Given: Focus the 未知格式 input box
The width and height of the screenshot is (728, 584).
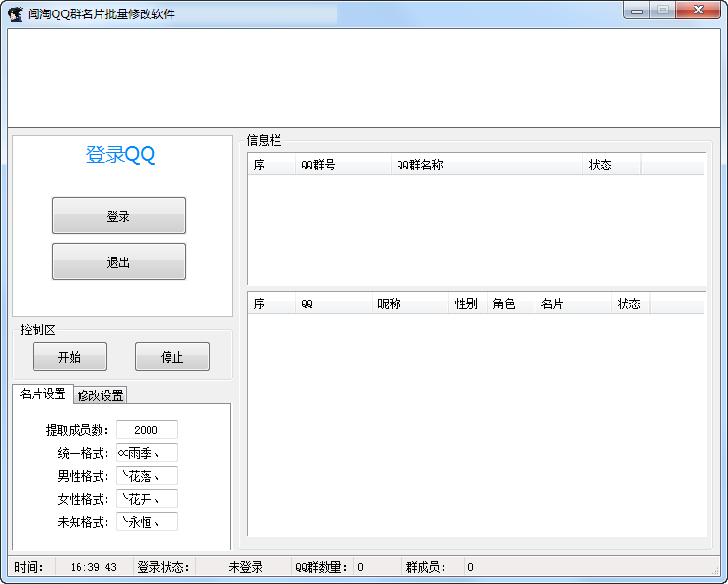Looking at the screenshot, I should click(147, 522).
